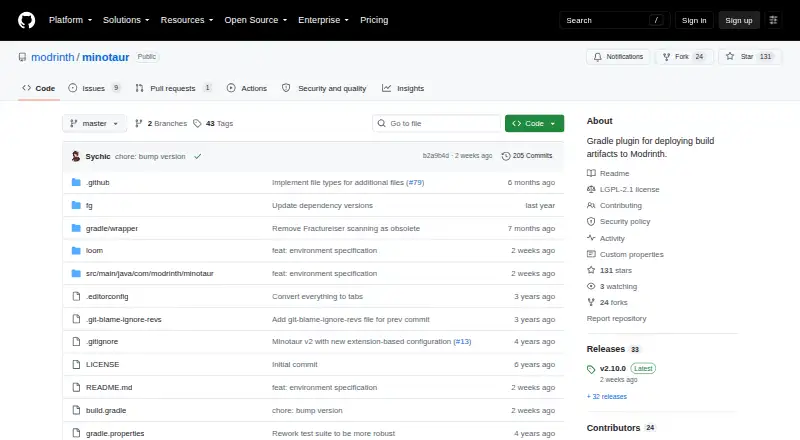Click the star icon beside 131 stars
Image resolution: width=800 pixels, height=440 pixels.
pyautogui.click(x=591, y=270)
